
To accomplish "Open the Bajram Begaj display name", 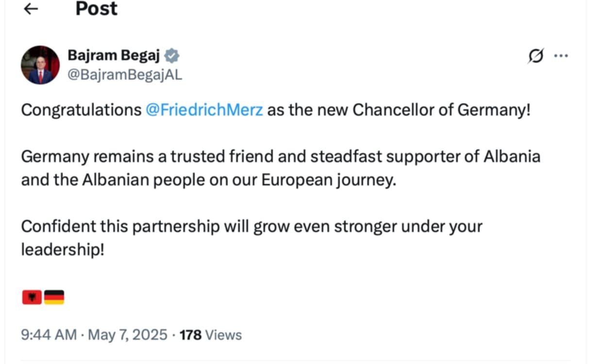I will click(114, 56).
